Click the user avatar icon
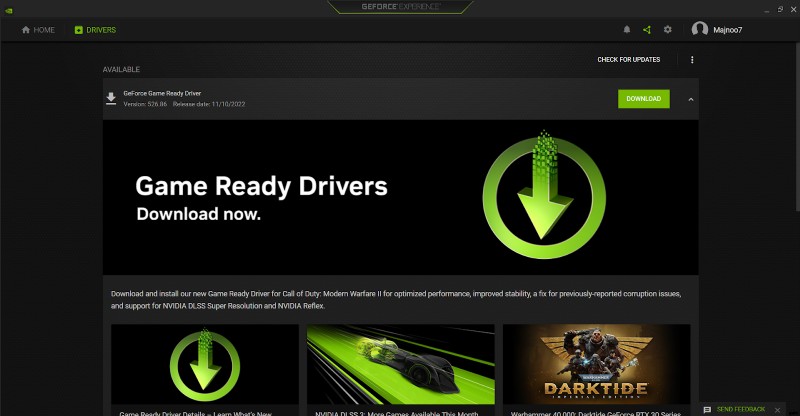 699,29
